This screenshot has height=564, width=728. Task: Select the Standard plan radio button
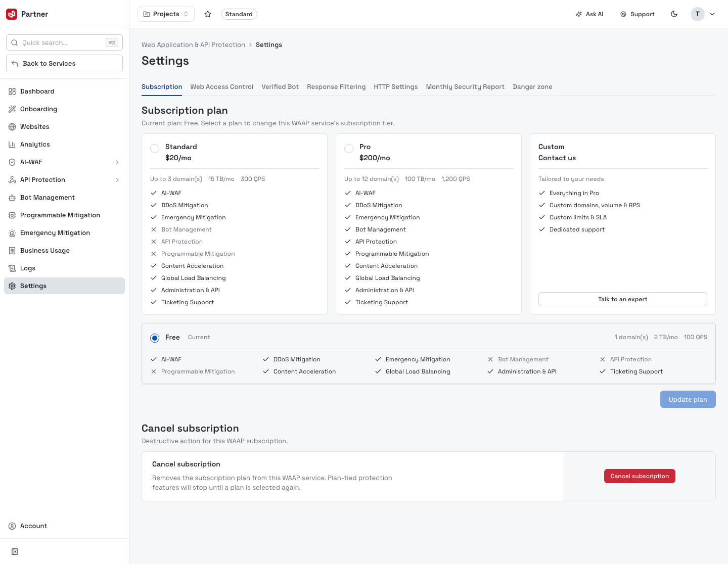pos(155,149)
